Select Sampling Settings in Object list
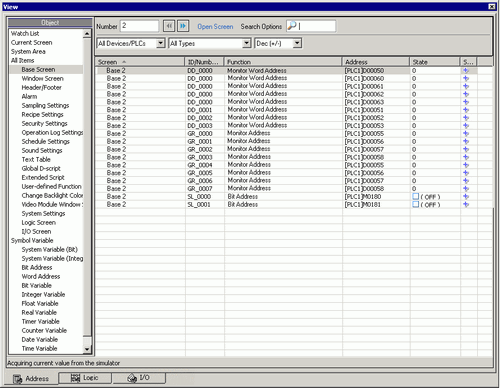 (45, 105)
